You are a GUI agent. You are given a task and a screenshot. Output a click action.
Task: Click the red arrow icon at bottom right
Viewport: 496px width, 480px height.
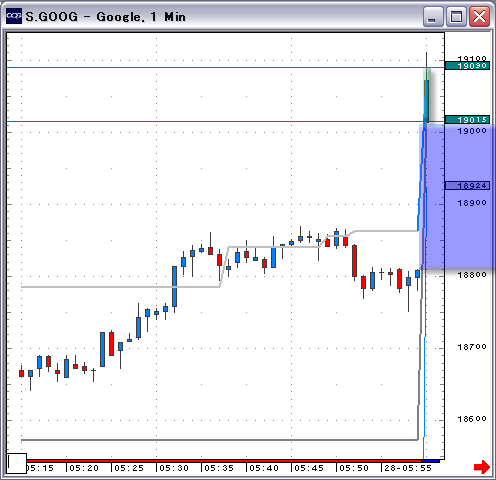pyautogui.click(x=482, y=467)
